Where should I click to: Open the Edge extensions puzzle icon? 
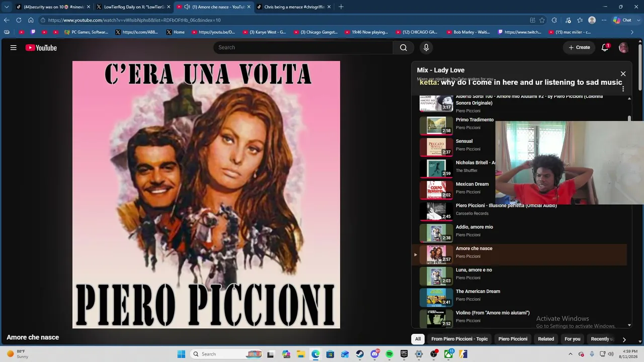click(554, 20)
